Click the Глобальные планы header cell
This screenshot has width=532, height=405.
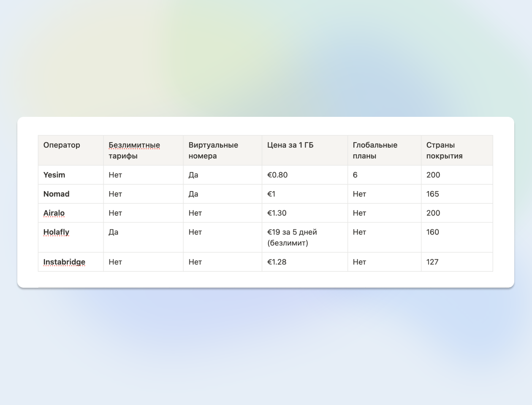click(x=385, y=150)
